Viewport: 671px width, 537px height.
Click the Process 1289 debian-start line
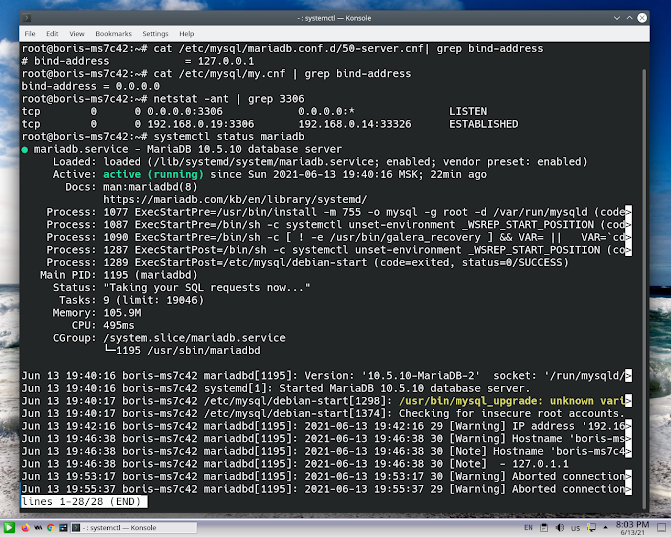click(x=307, y=263)
